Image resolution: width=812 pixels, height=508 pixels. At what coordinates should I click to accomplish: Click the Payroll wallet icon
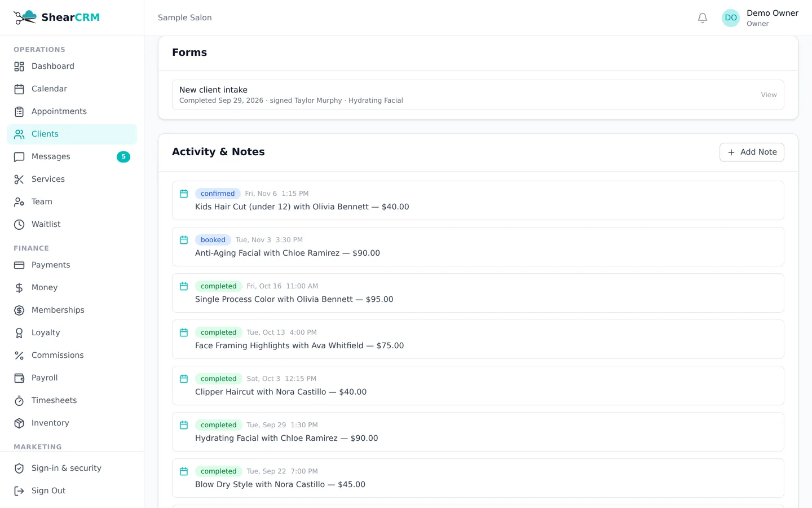pos(19,378)
